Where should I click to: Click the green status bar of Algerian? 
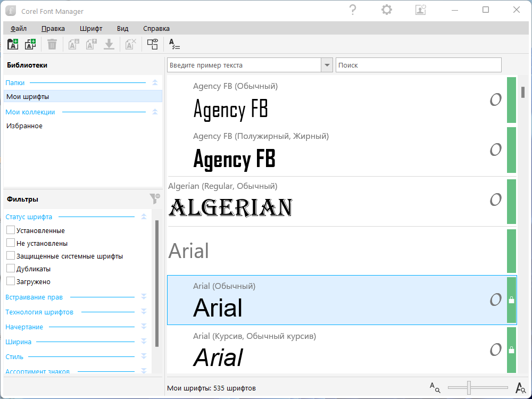(x=511, y=202)
